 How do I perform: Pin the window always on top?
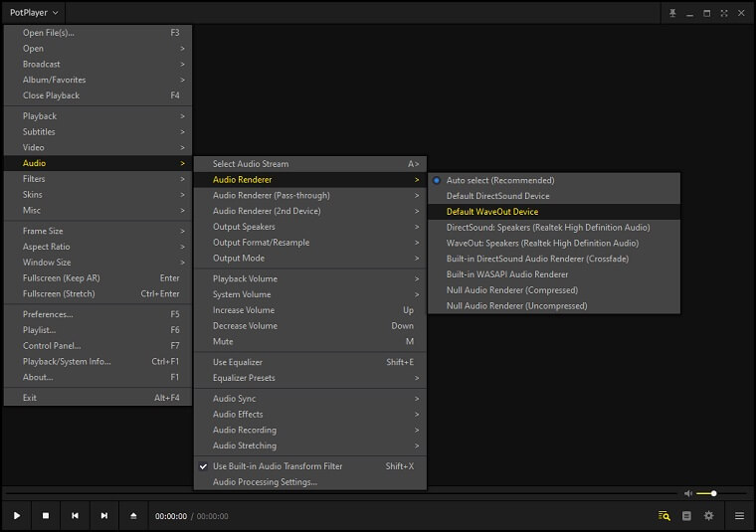672,13
